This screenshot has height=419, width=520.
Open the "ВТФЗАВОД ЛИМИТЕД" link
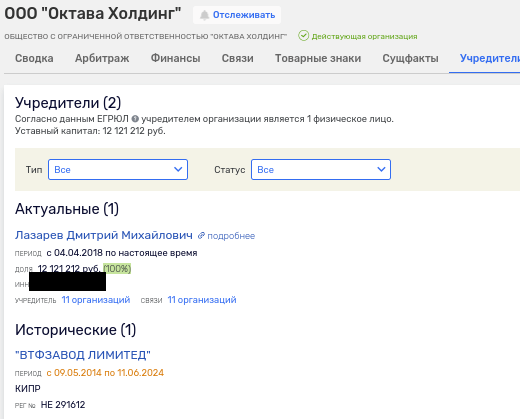83,355
